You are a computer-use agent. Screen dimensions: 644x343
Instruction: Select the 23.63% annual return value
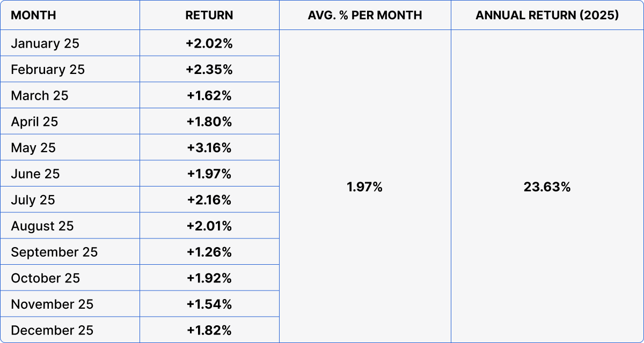(547, 187)
